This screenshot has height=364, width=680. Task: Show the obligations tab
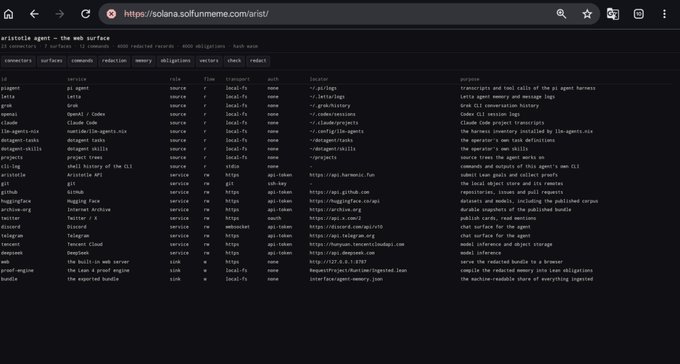pyautogui.click(x=175, y=61)
